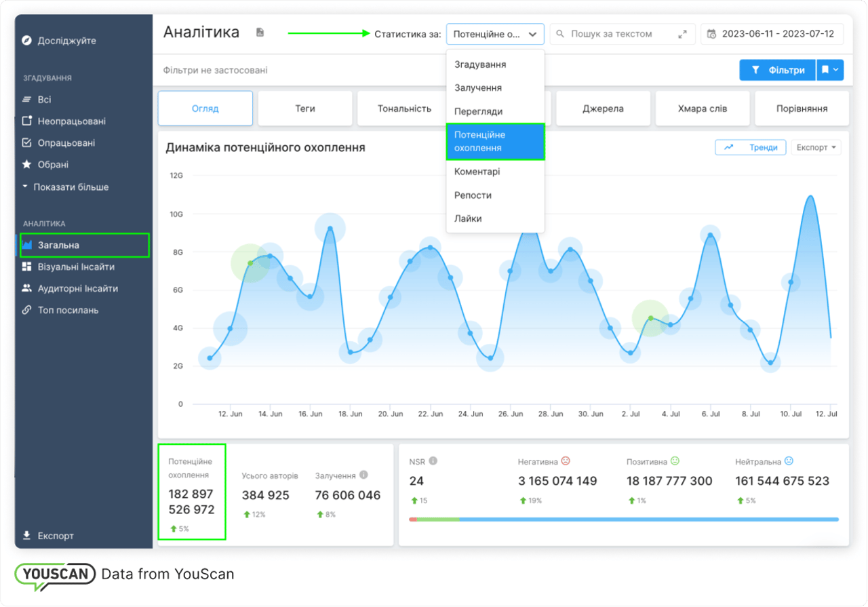Viewport: 868px width, 607px height.
Task: Open the Теги tab
Action: click(305, 109)
